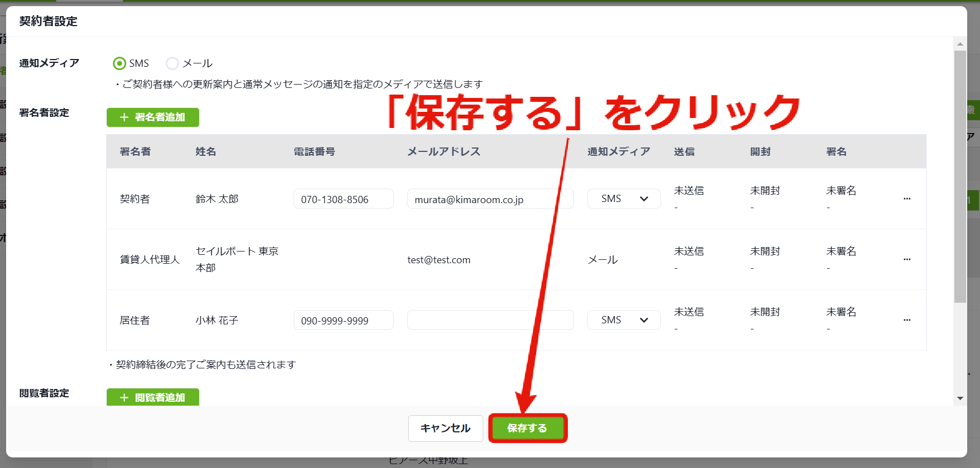Image resolution: width=980 pixels, height=468 pixels.
Task: Open the options menu for 居住者 row
Action: pyautogui.click(x=907, y=320)
